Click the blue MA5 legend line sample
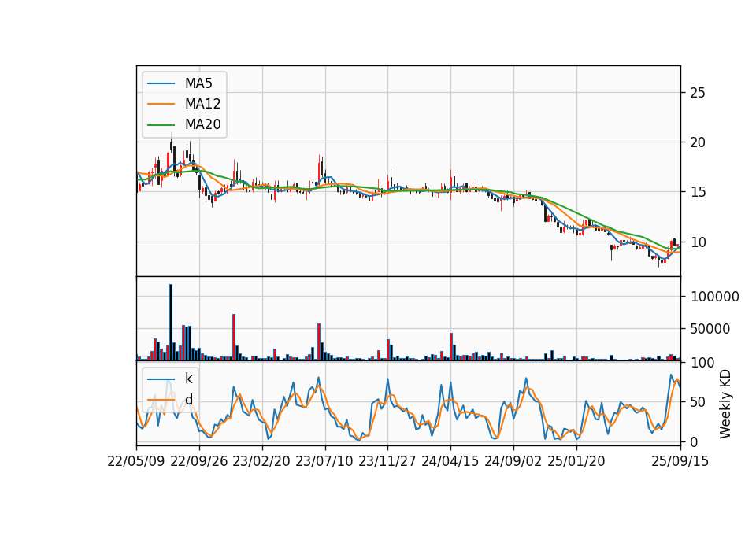 pos(161,83)
